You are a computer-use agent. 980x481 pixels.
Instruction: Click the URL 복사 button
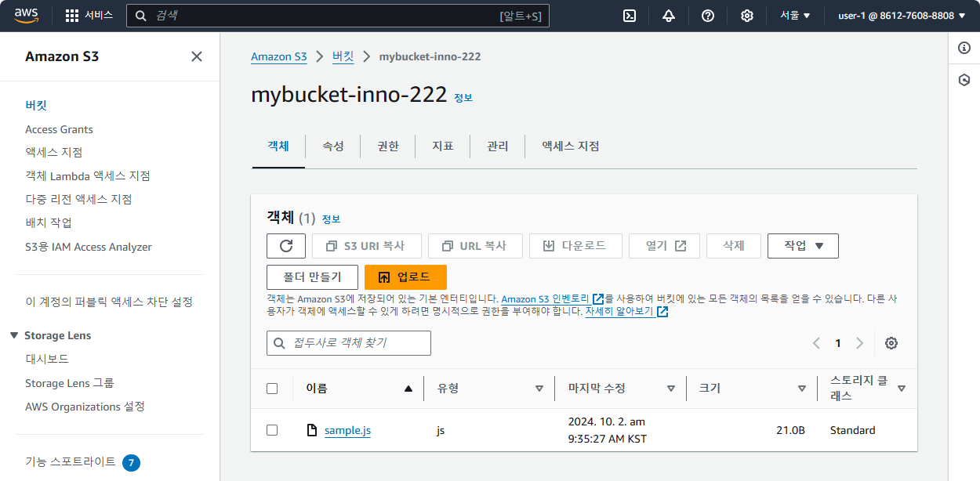pyautogui.click(x=475, y=246)
